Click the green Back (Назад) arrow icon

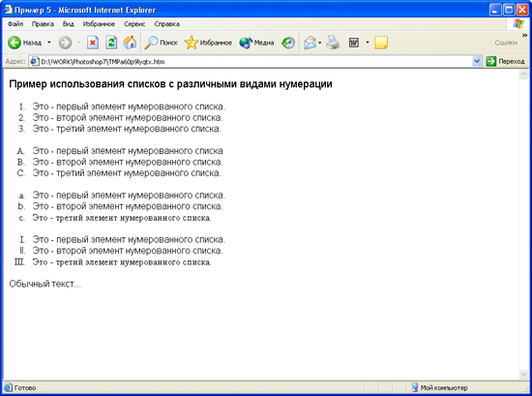15,43
